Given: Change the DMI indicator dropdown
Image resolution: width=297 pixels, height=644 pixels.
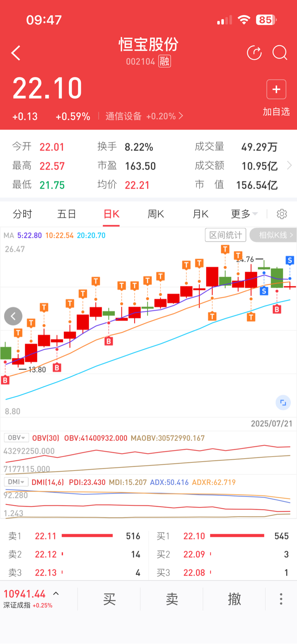Looking at the screenshot, I should coord(16,482).
